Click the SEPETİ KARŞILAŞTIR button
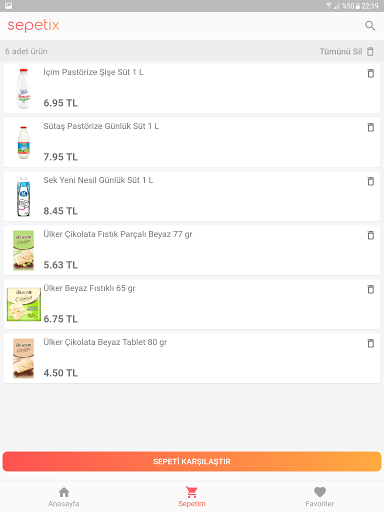 pyautogui.click(x=192, y=461)
